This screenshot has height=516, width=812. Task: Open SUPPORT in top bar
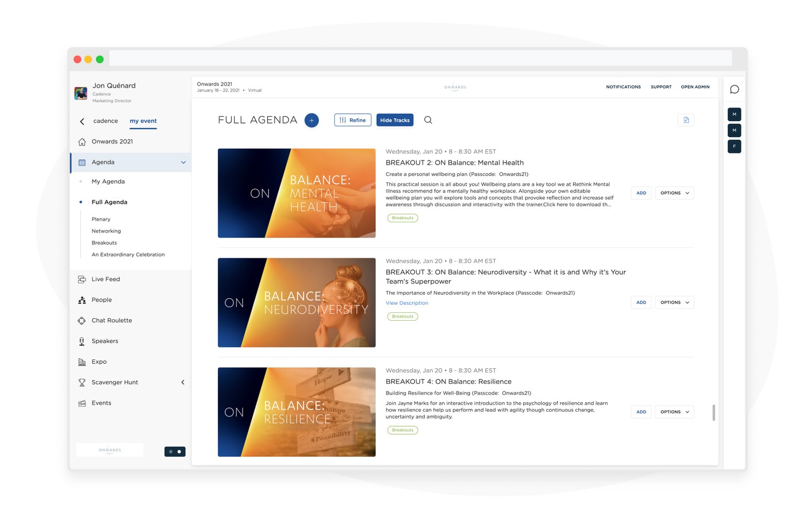[661, 87]
